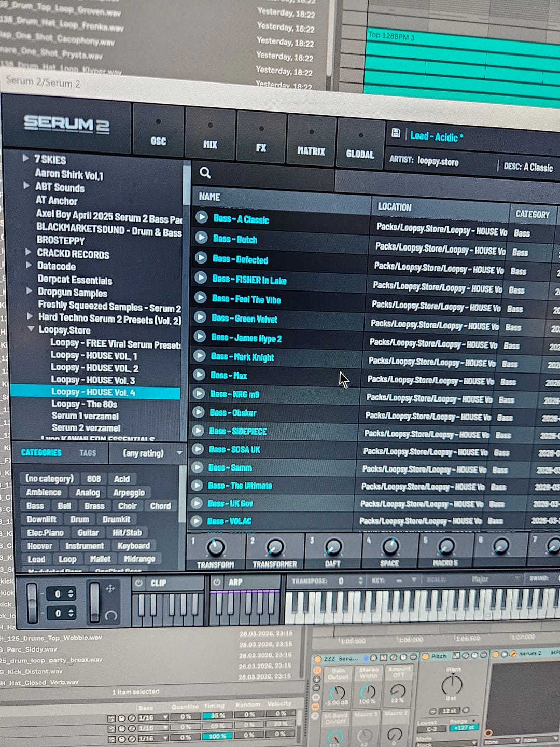
Task: Expand the ABT Sounds folder
Action: click(x=26, y=185)
